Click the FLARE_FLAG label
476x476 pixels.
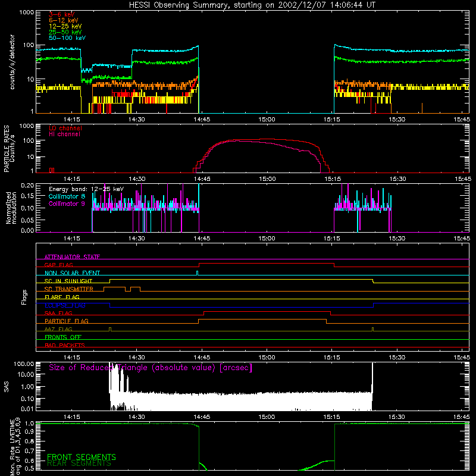point(62,297)
